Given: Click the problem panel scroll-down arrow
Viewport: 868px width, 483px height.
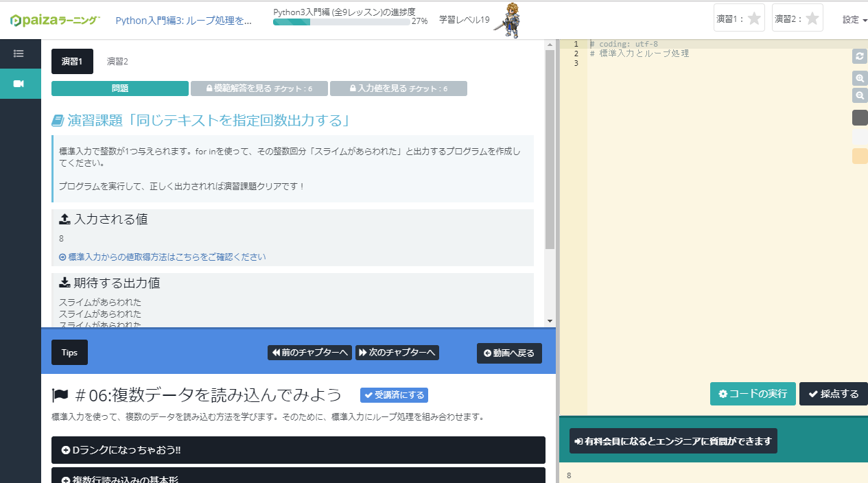Looking at the screenshot, I should click(550, 320).
